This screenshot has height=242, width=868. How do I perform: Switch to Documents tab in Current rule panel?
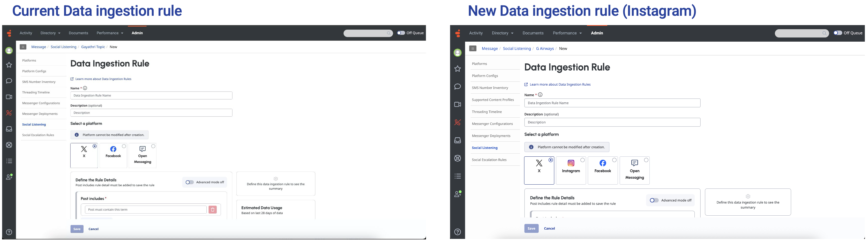[x=78, y=33]
